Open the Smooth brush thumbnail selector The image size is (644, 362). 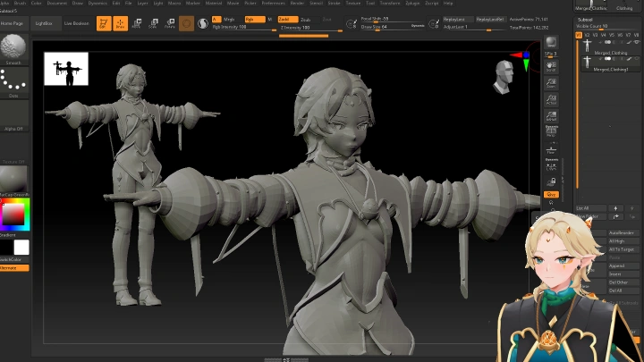pyautogui.click(x=13, y=49)
